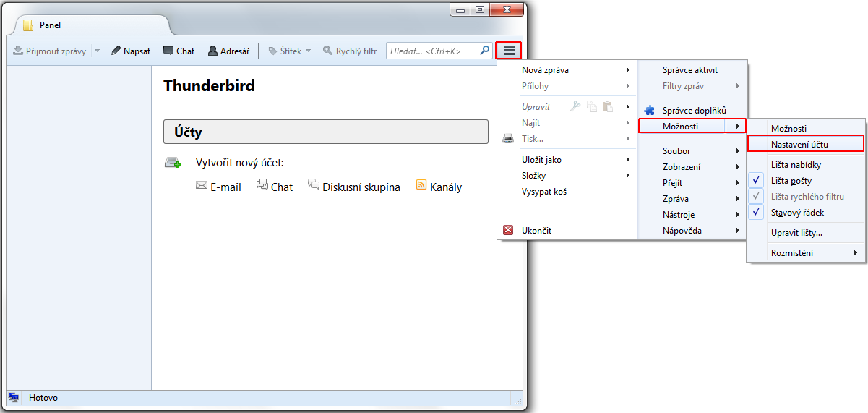
Task: Create a new Chat account link
Action: (x=275, y=187)
